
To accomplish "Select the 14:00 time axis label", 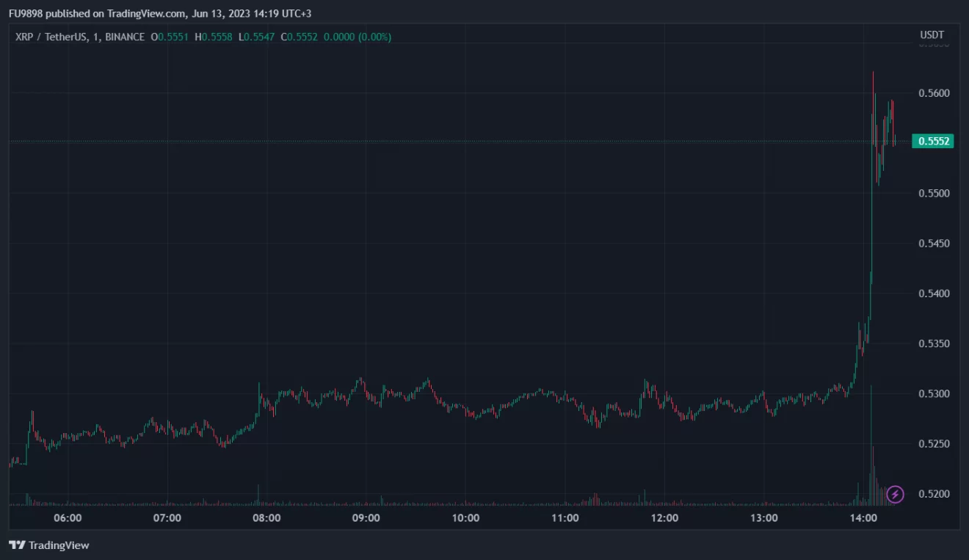I will [x=863, y=518].
